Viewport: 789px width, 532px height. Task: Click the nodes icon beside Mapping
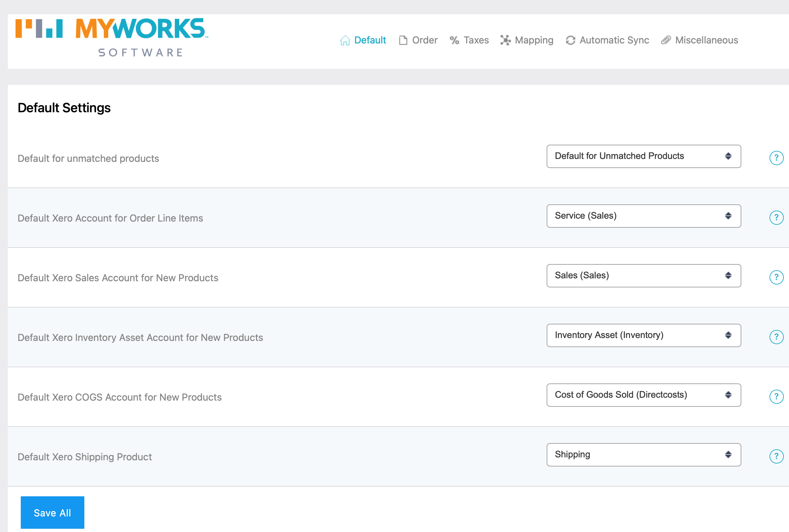505,40
